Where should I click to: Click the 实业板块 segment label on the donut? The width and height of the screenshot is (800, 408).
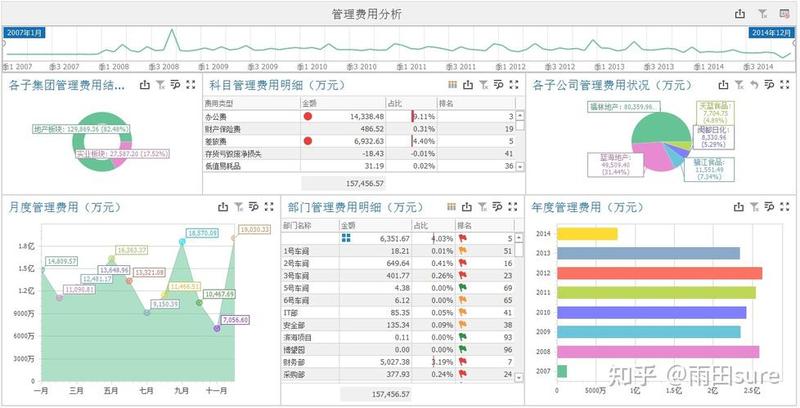(x=122, y=154)
